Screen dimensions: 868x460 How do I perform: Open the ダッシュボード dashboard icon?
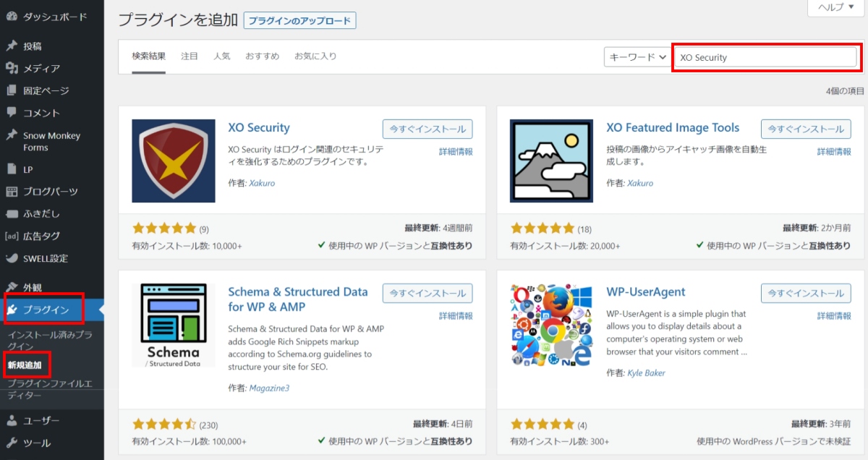pos(9,15)
